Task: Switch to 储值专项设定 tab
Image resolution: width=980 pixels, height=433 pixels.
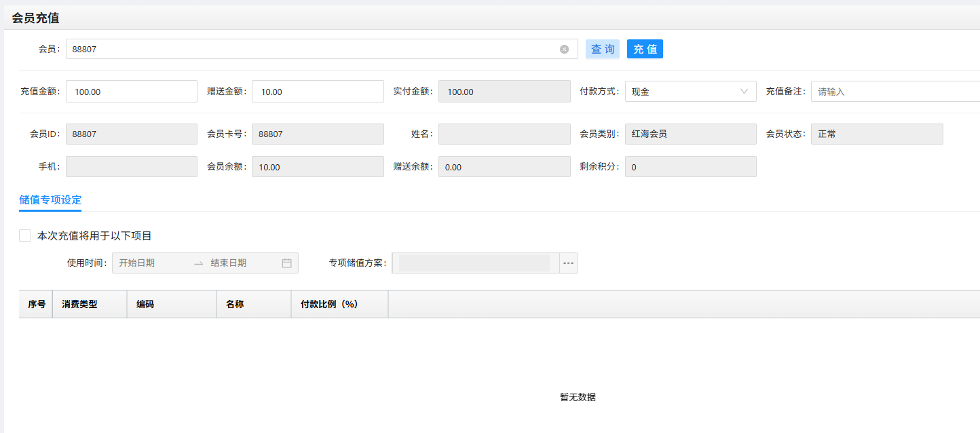Action: [x=50, y=200]
